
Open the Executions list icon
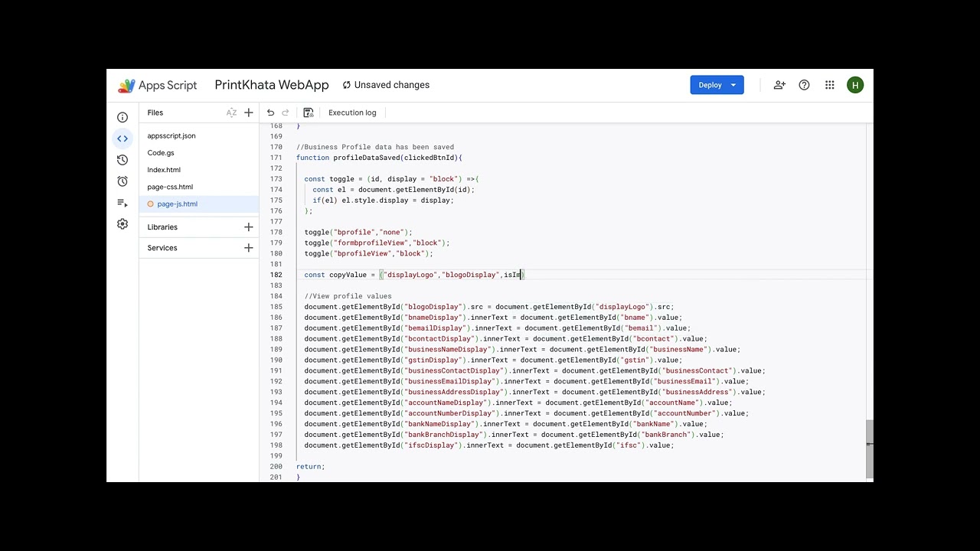(x=122, y=203)
